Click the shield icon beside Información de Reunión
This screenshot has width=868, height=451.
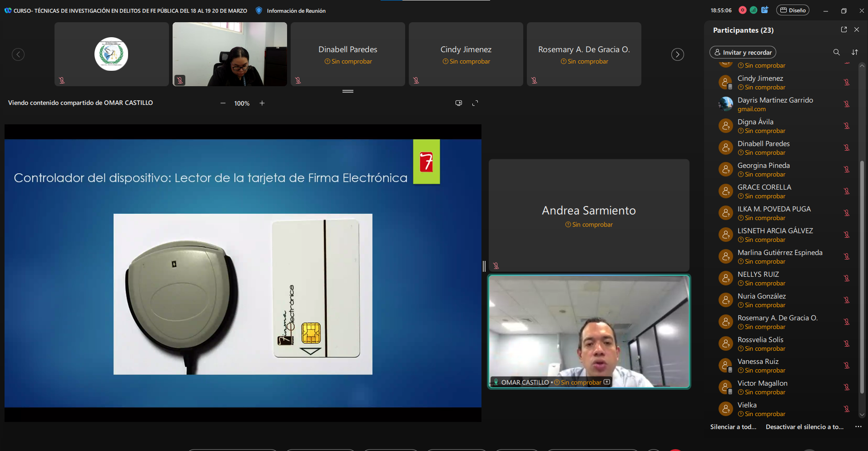point(259,10)
